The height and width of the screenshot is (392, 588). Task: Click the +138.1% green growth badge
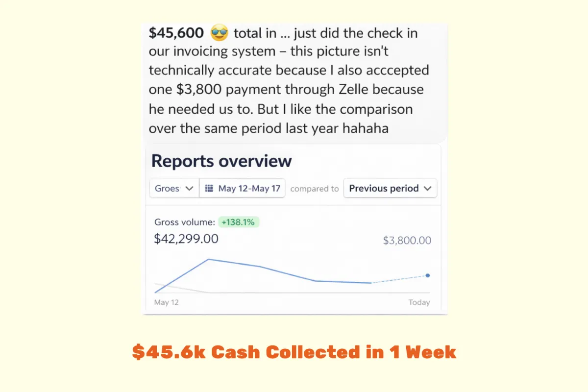(x=238, y=222)
